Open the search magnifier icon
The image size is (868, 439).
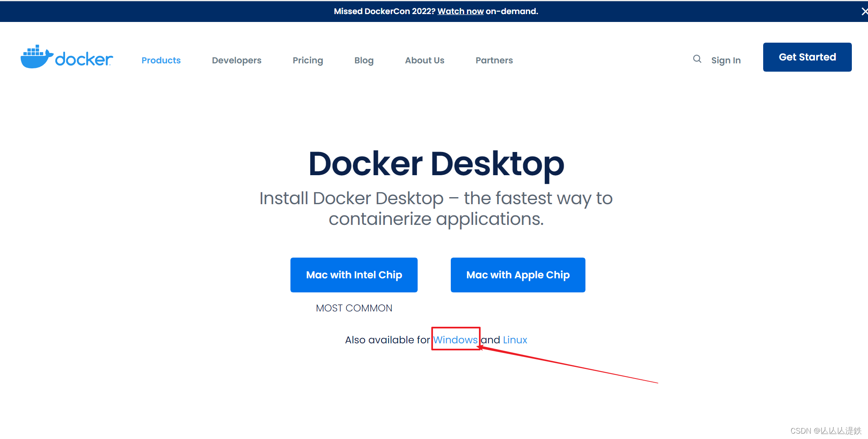click(697, 59)
